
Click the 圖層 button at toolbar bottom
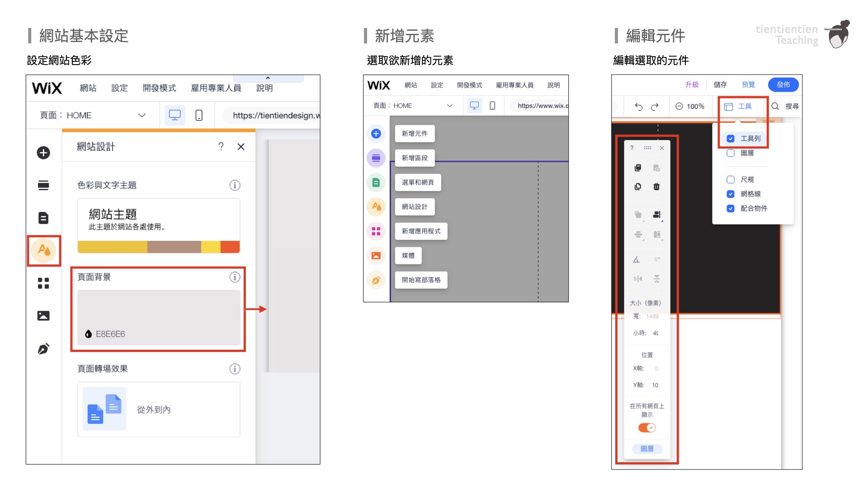[647, 449]
